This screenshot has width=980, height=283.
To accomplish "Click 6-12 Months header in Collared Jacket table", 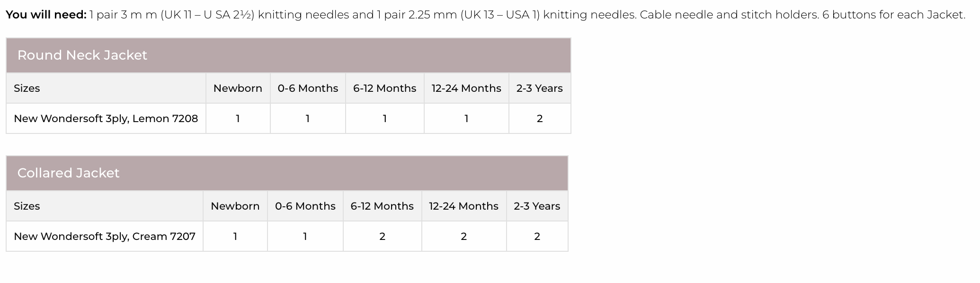I will 382,206.
